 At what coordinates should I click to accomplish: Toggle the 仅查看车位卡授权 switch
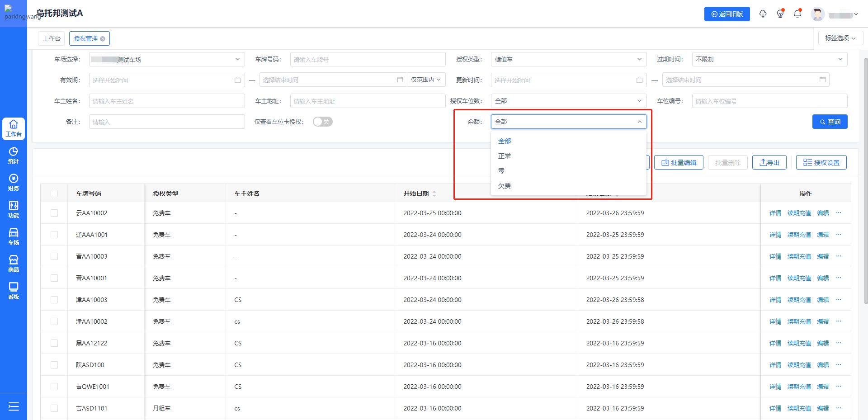click(x=322, y=122)
